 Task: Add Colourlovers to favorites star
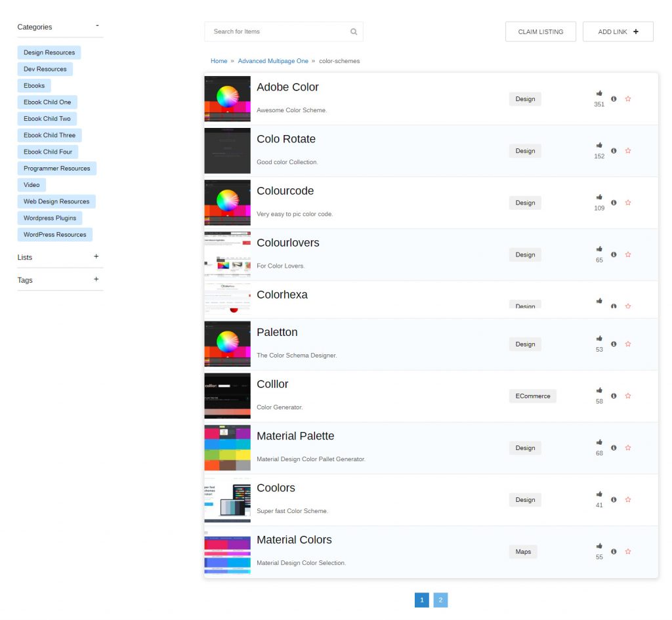(x=628, y=255)
